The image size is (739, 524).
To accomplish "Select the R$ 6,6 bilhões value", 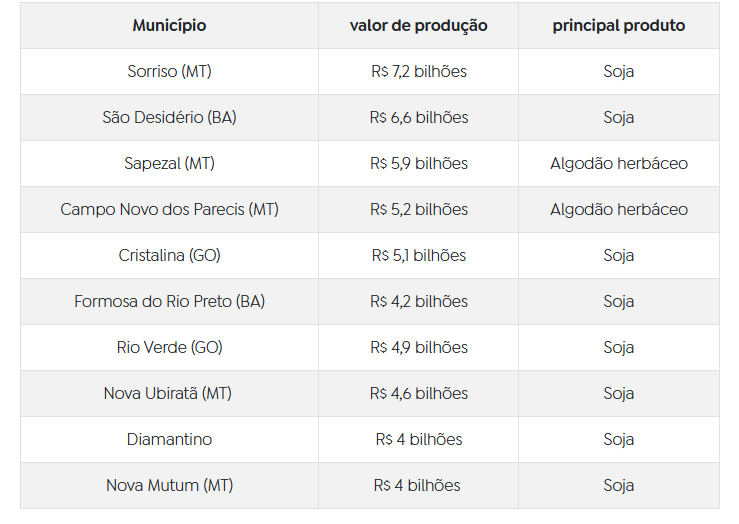I will pyautogui.click(x=418, y=118).
